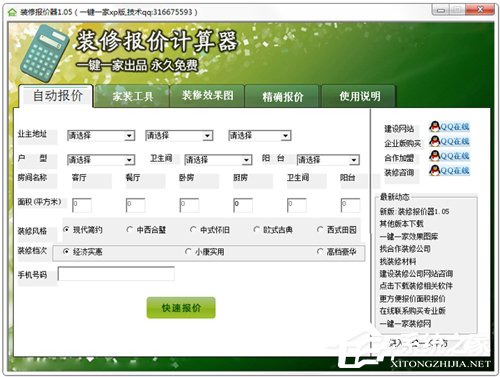The image size is (500, 377).
Task: Open the 一键一家效果图库 link
Action: 409,236
